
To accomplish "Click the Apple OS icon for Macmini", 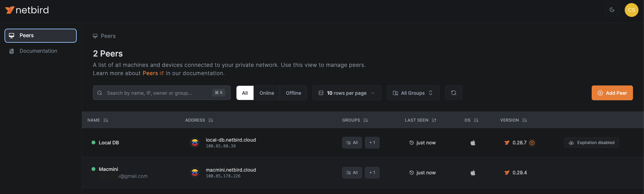I will (x=473, y=173).
